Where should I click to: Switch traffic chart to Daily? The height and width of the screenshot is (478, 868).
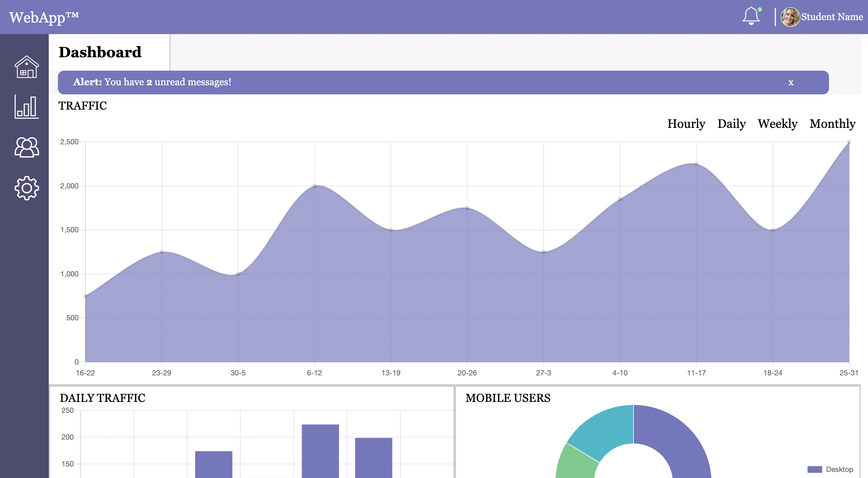(731, 124)
